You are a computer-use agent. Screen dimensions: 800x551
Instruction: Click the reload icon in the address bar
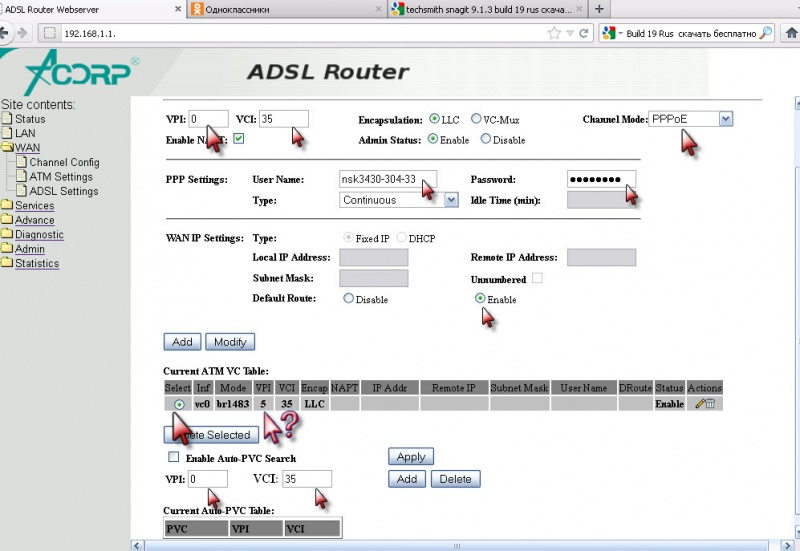pyautogui.click(x=584, y=33)
